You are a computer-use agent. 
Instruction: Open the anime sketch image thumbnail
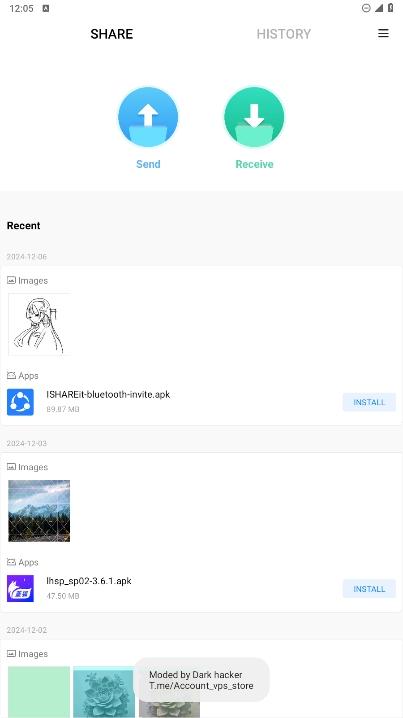pyautogui.click(x=39, y=324)
